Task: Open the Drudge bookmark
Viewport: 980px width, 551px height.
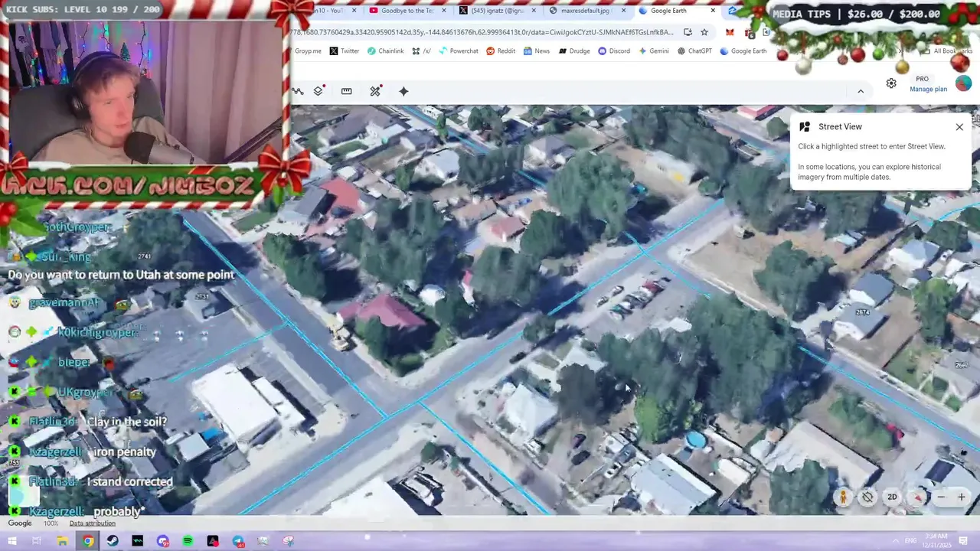Action: (574, 51)
